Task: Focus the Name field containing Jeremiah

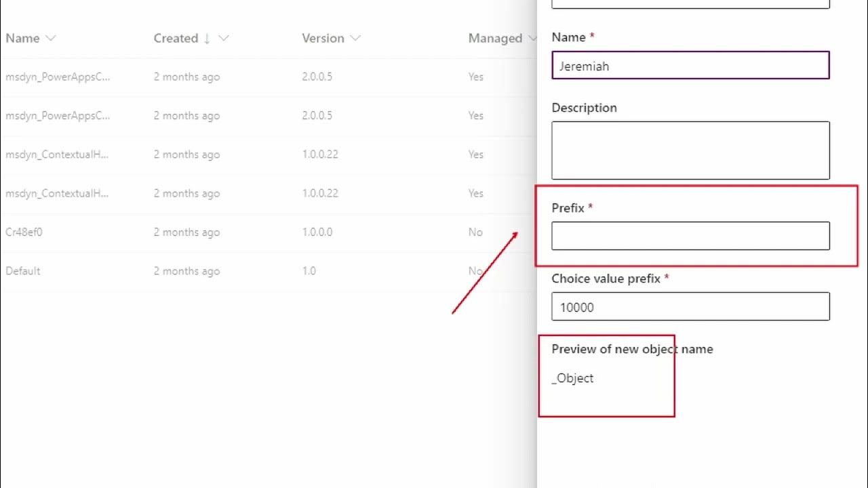Action: [690, 66]
